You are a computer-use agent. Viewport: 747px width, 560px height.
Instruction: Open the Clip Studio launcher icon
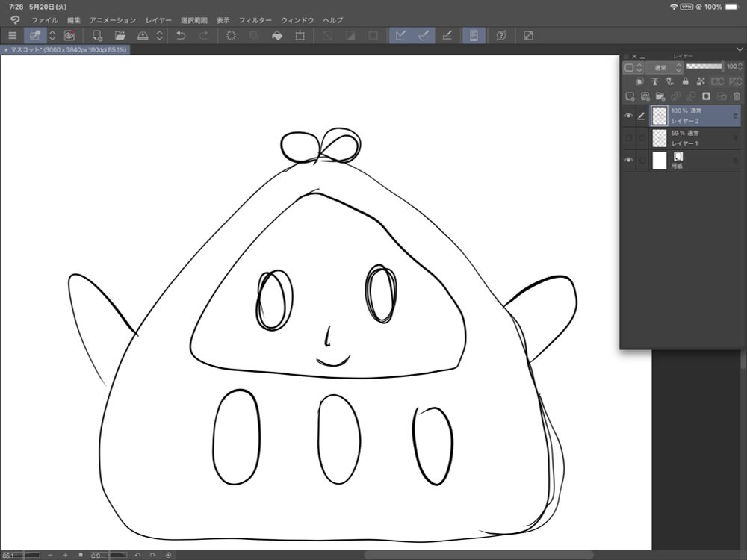pos(15,20)
